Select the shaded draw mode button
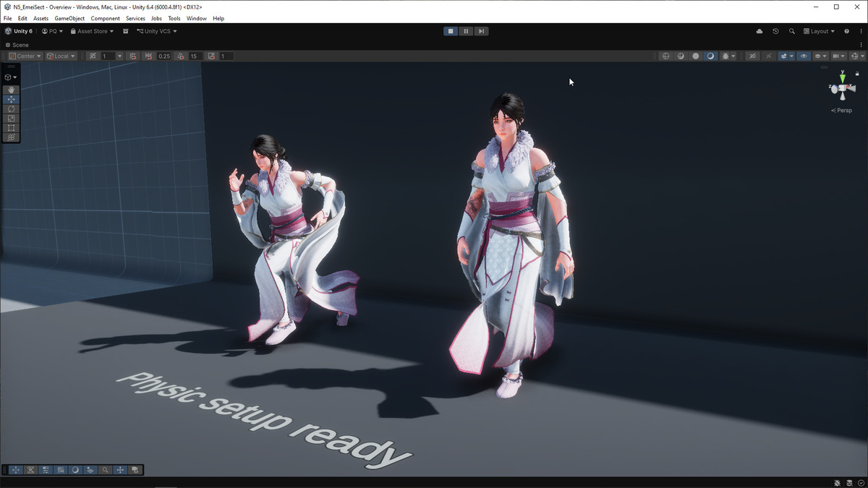Image resolution: width=868 pixels, height=488 pixels. pos(710,56)
